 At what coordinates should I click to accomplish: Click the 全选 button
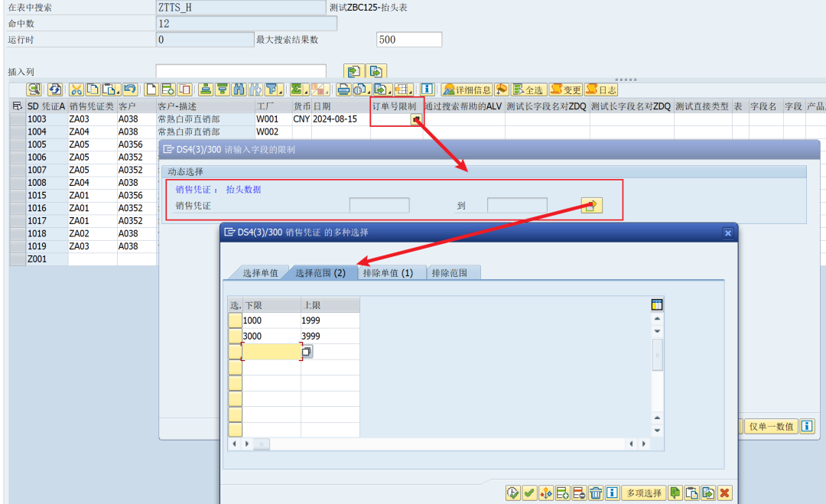click(528, 89)
